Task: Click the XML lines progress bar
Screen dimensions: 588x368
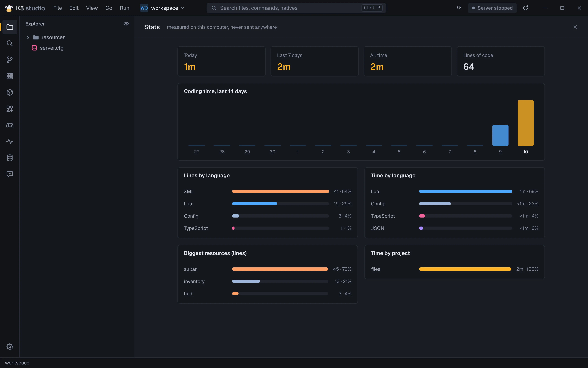Action: point(280,191)
